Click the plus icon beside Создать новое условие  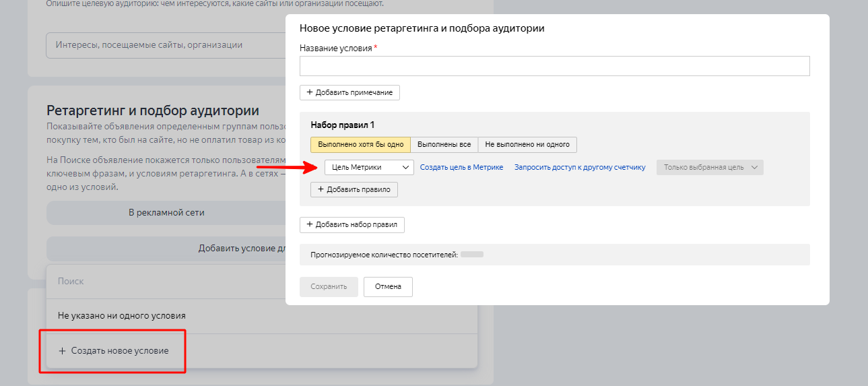(63, 351)
